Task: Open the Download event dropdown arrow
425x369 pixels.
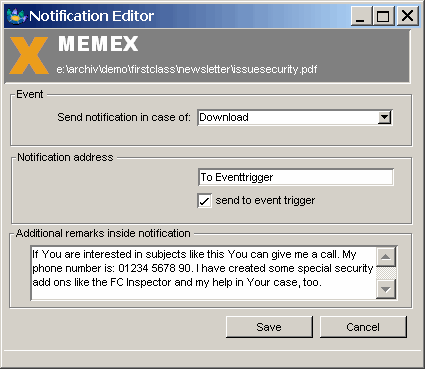Action: pos(385,117)
